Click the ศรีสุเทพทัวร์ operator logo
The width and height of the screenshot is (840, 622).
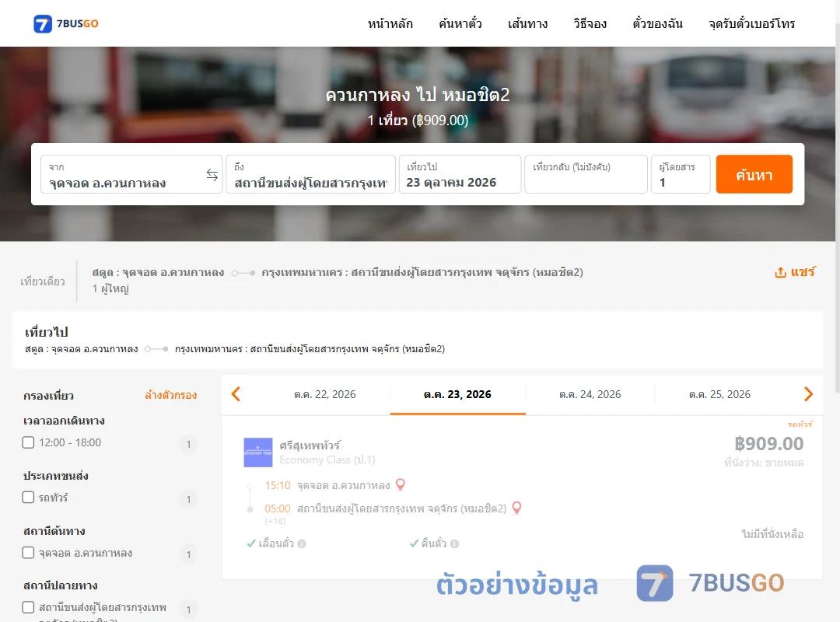point(258,453)
